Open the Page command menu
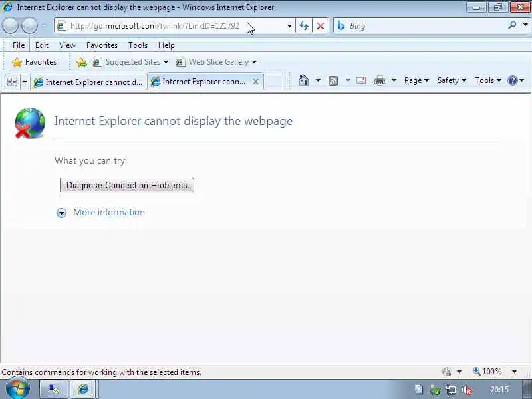The image size is (532, 399). [x=417, y=80]
